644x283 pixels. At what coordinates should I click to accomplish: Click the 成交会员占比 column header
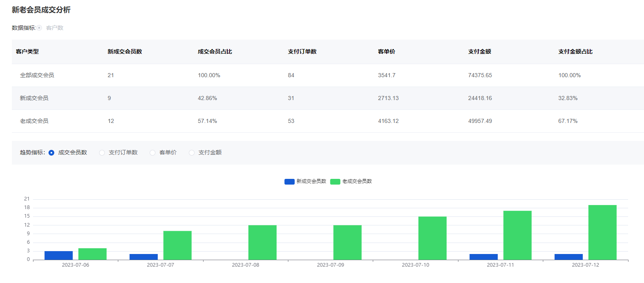215,51
